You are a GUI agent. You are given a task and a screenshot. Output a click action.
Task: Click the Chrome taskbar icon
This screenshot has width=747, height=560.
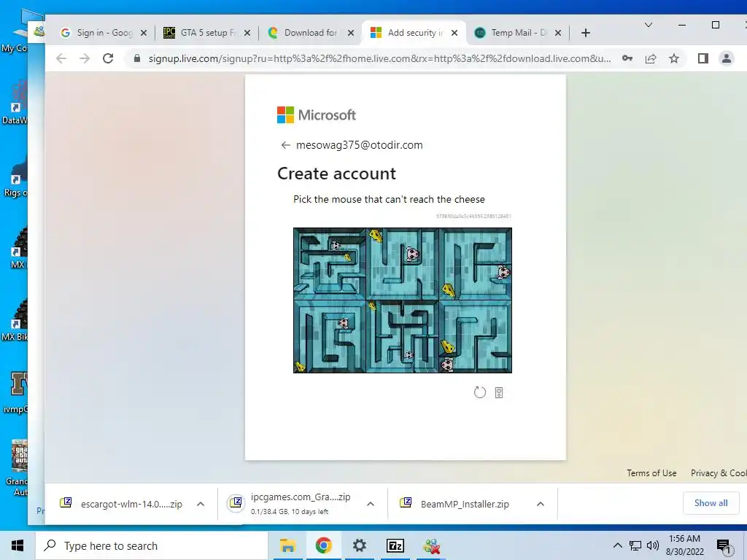tap(323, 545)
